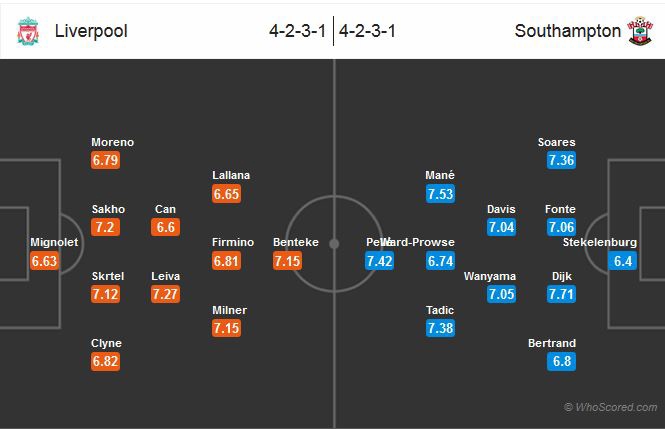Click the Bertrand player name
Viewport: 665px width, 429px height.
(552, 343)
